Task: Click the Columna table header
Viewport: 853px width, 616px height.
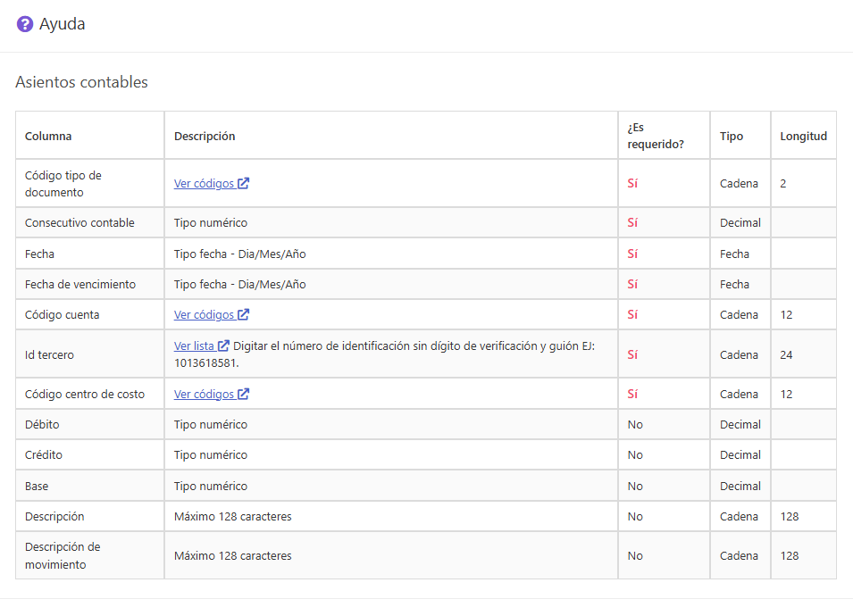Action: click(48, 136)
